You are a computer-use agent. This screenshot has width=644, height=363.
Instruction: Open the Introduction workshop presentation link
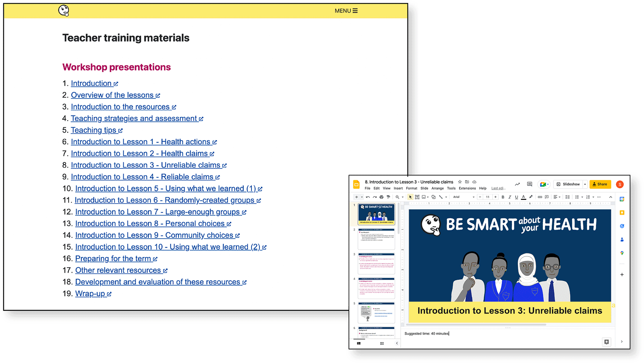click(x=94, y=83)
